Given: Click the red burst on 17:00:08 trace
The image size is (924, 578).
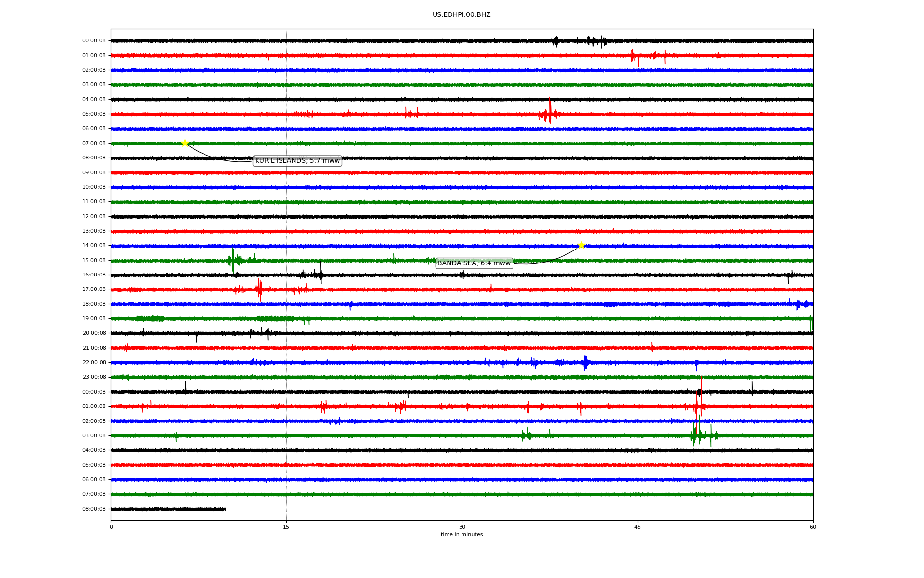Looking at the screenshot, I should (x=260, y=289).
